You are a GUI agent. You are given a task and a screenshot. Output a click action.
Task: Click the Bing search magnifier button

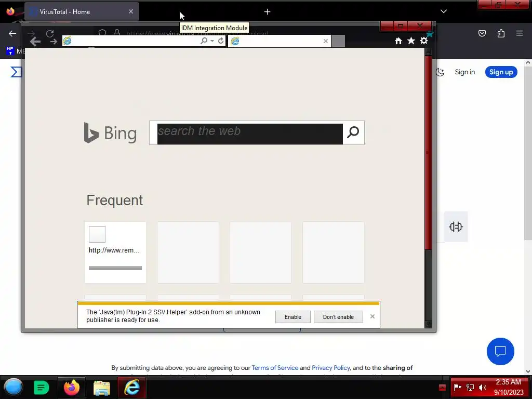[353, 132]
